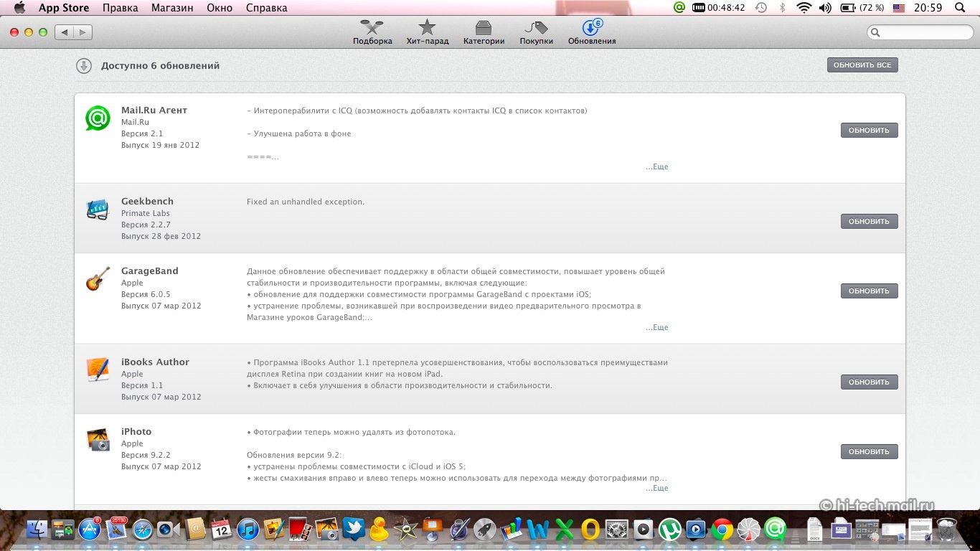This screenshot has width=980, height=551.
Task: Open the Покупки purchases section
Action: [536, 33]
